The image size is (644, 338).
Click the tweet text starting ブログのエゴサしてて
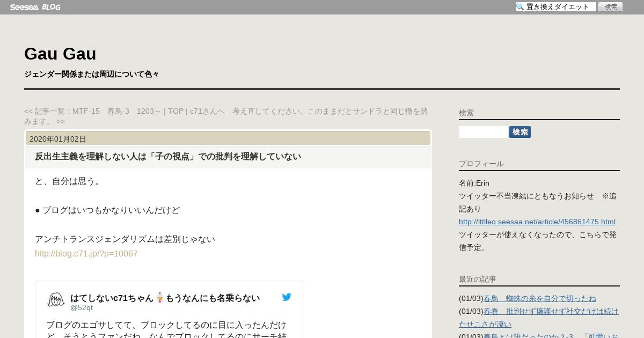pyautogui.click(x=167, y=330)
